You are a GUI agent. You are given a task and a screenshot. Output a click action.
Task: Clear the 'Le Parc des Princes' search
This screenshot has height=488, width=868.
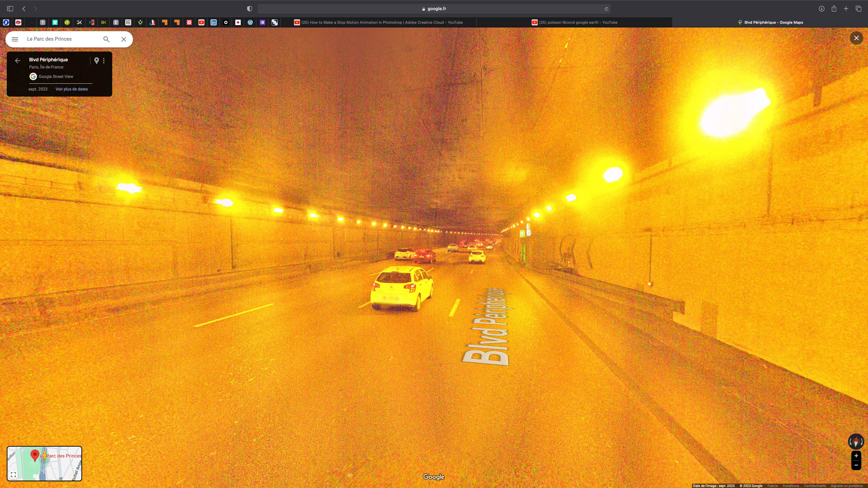click(124, 39)
